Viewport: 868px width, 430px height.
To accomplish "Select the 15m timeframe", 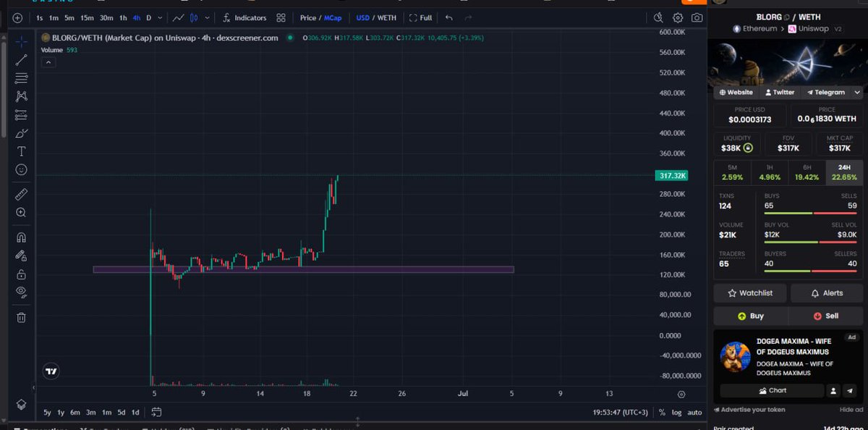I will (x=87, y=17).
